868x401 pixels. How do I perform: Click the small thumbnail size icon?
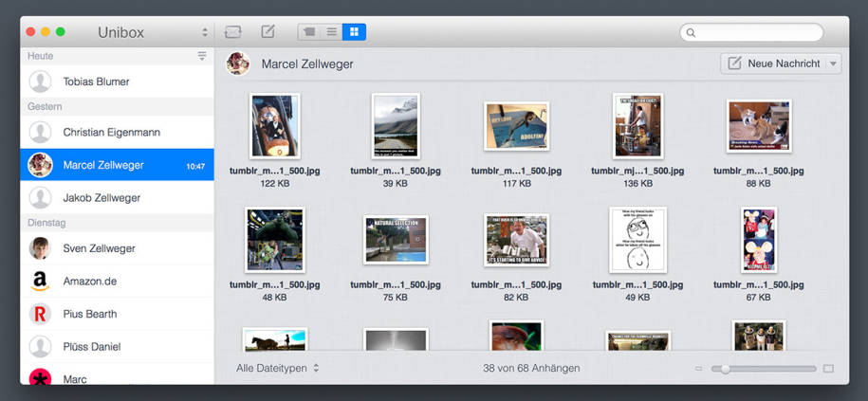click(x=698, y=369)
